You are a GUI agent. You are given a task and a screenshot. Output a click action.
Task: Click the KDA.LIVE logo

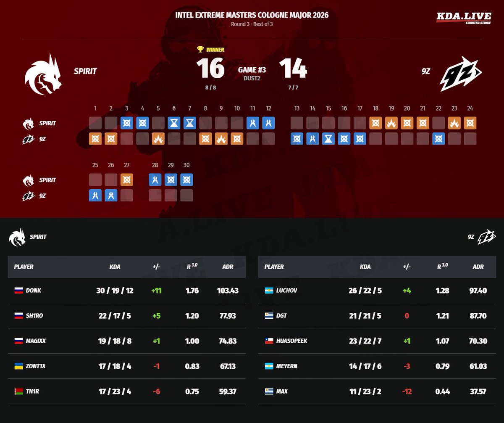[463, 18]
